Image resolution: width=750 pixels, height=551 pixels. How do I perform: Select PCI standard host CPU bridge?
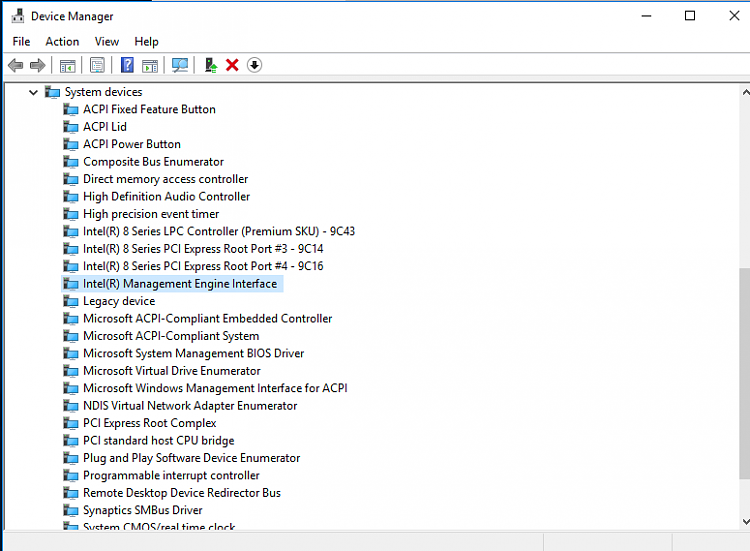(158, 441)
